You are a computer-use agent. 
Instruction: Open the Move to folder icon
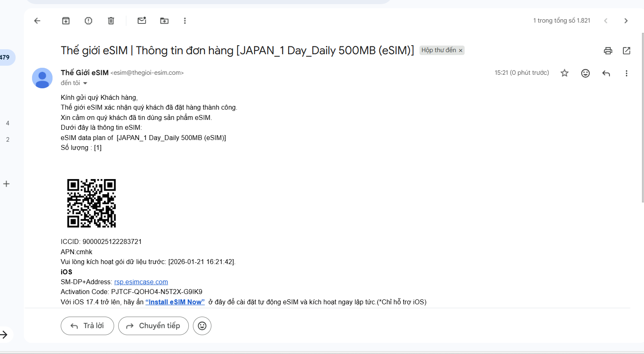click(164, 21)
